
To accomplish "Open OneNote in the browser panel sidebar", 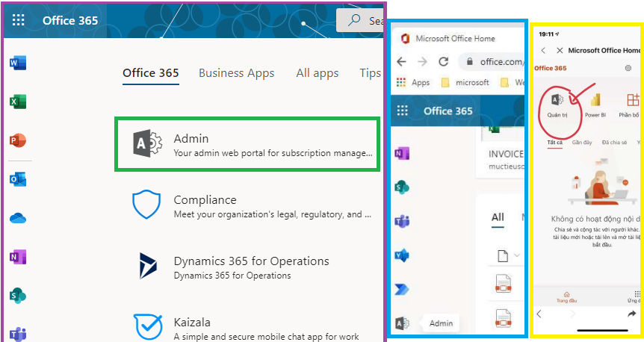I will (x=402, y=154).
